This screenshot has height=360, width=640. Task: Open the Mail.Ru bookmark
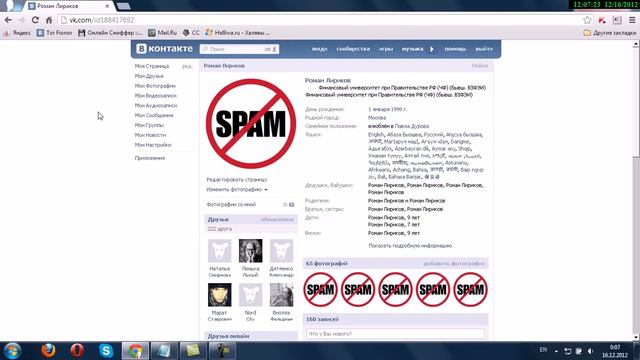162,33
